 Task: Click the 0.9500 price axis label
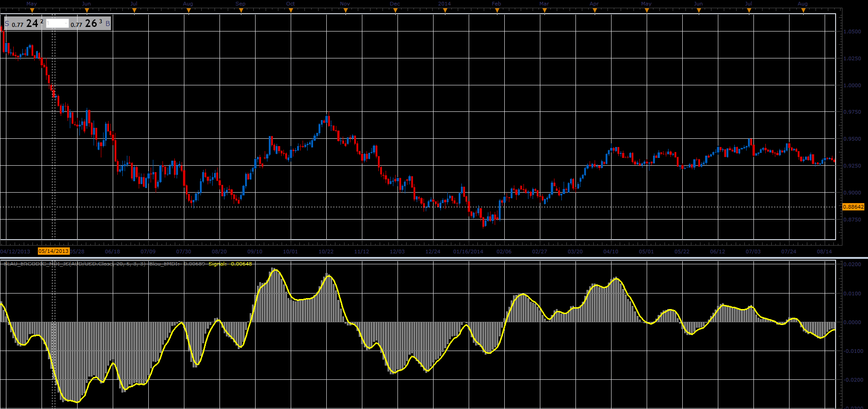[852, 139]
